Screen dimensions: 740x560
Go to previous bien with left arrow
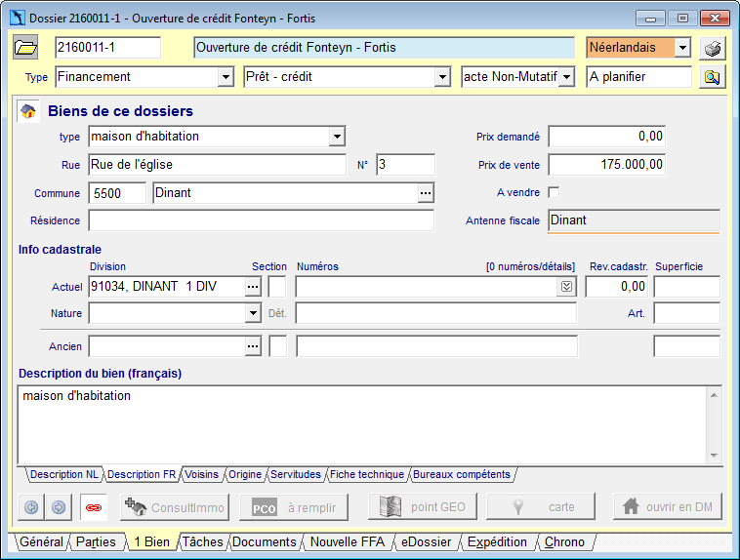(31, 507)
